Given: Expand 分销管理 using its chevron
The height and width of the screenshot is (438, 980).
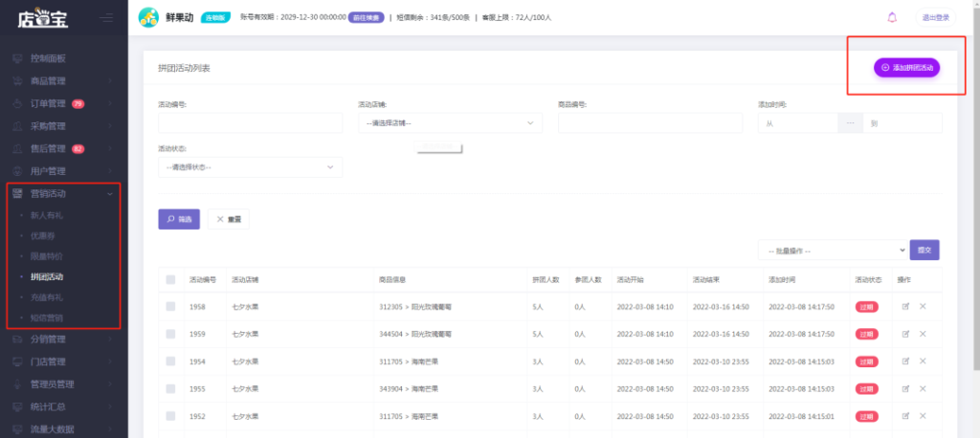Looking at the screenshot, I should click(x=110, y=339).
